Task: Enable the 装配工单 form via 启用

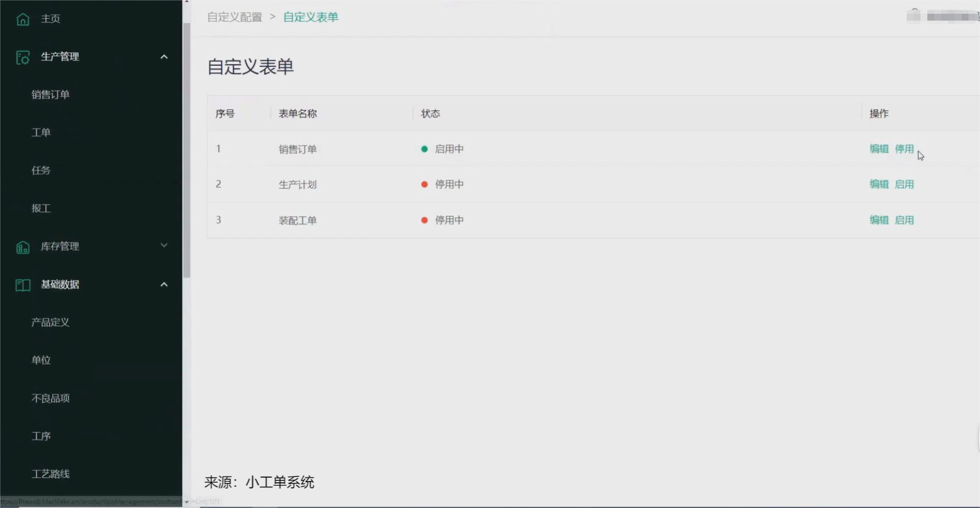Action: [x=904, y=220]
